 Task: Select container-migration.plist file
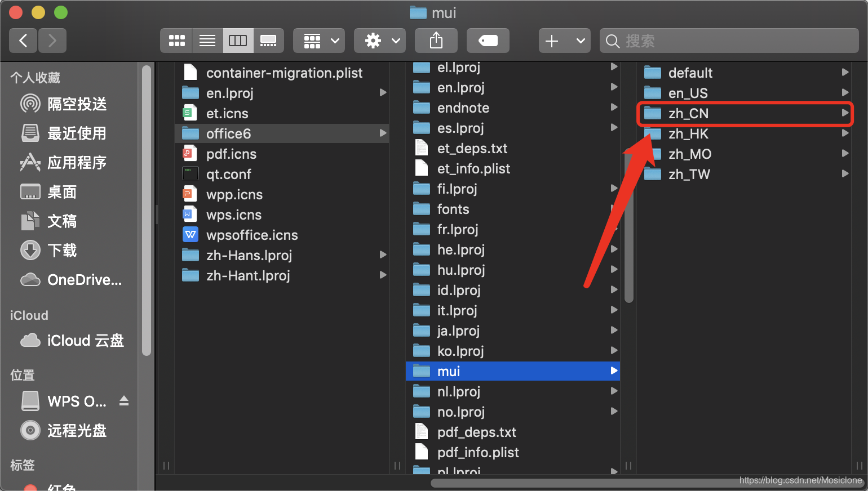click(x=282, y=73)
